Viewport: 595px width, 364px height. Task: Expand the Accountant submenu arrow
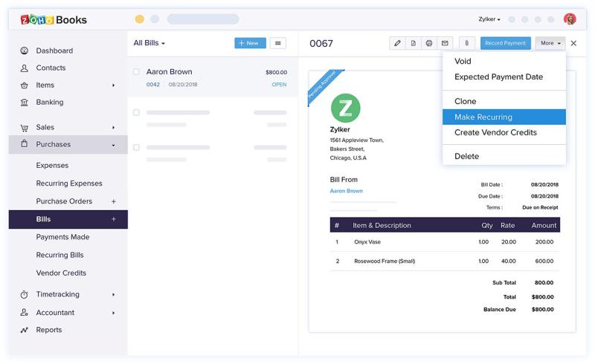tap(114, 313)
